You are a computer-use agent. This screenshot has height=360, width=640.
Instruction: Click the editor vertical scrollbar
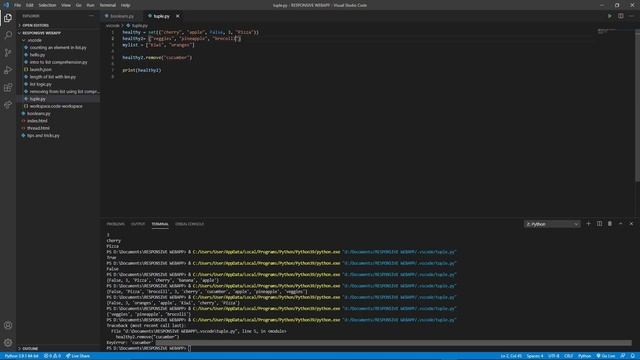click(x=638, y=105)
